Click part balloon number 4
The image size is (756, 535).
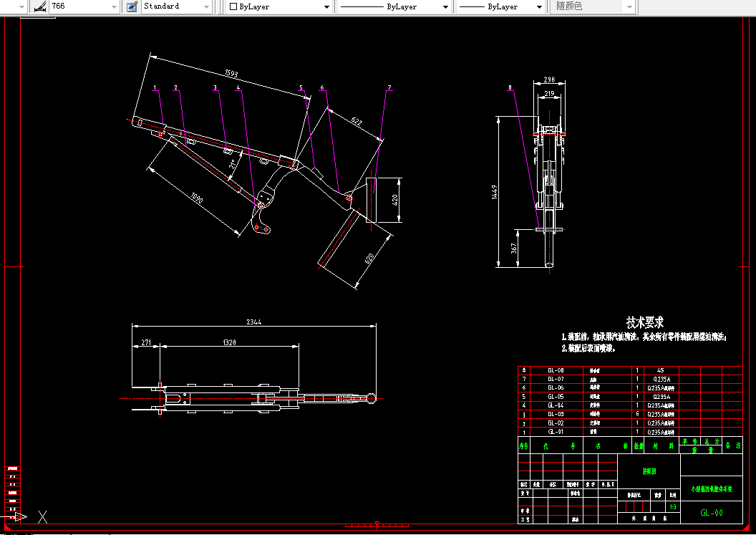pyautogui.click(x=238, y=88)
